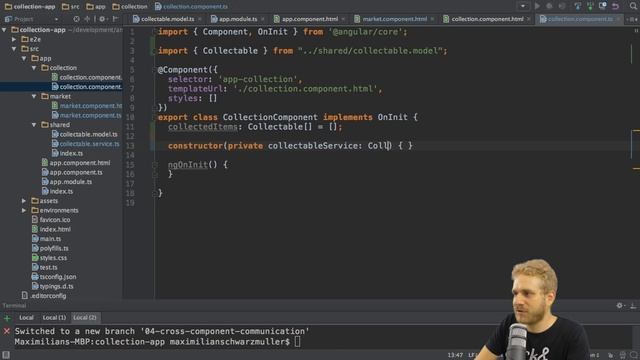Expand the environments folder
This screenshot has height=360, width=640.
(x=24, y=210)
